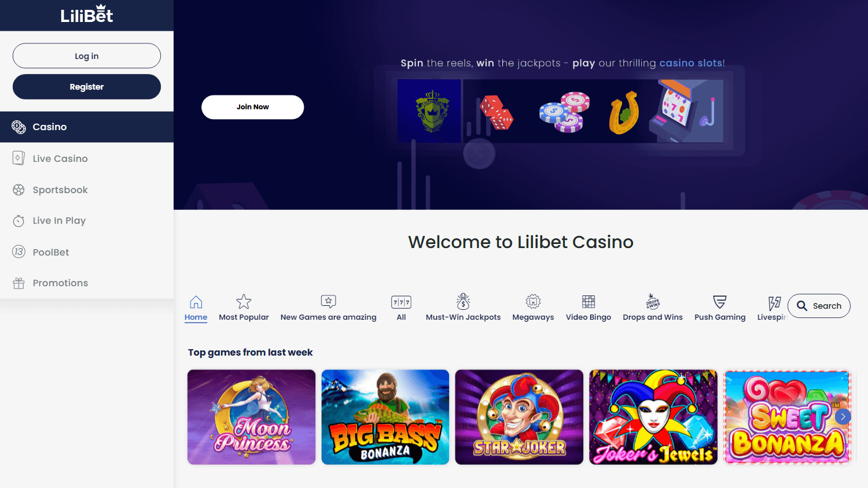Open the Big Bass Bonanza game thumbnail
Image resolution: width=868 pixels, height=488 pixels.
pos(385,417)
